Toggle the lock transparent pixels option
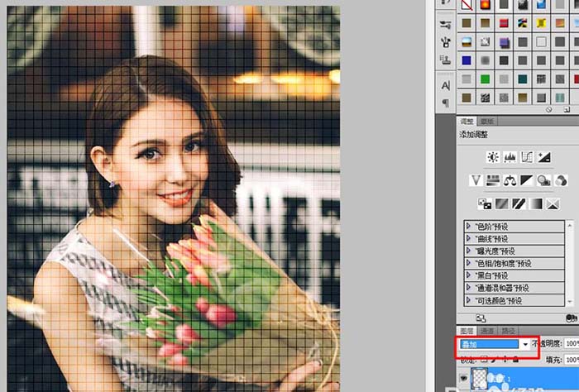The image size is (579, 392). coord(484,360)
